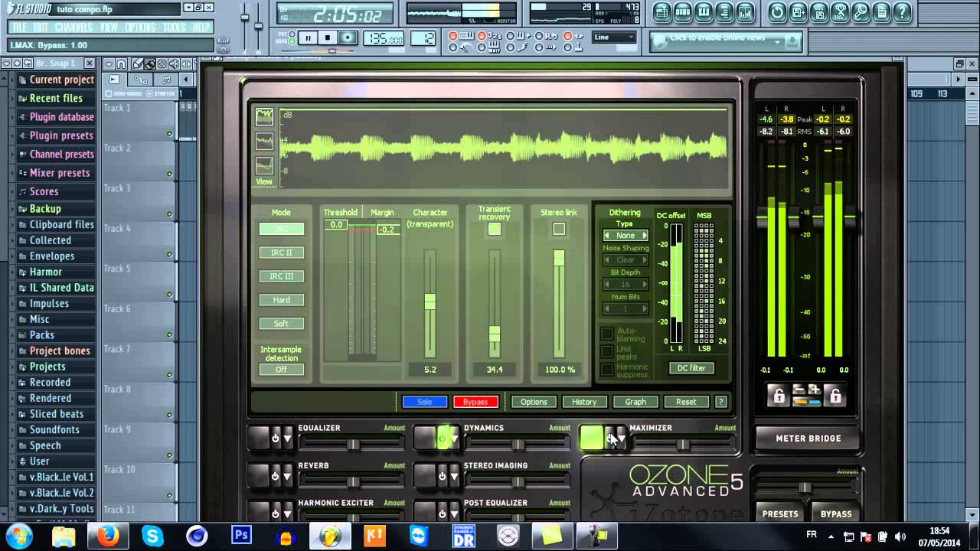Viewport: 980px width, 551px height.
Task: Open the CHANNELS menu
Action: pos(73,28)
